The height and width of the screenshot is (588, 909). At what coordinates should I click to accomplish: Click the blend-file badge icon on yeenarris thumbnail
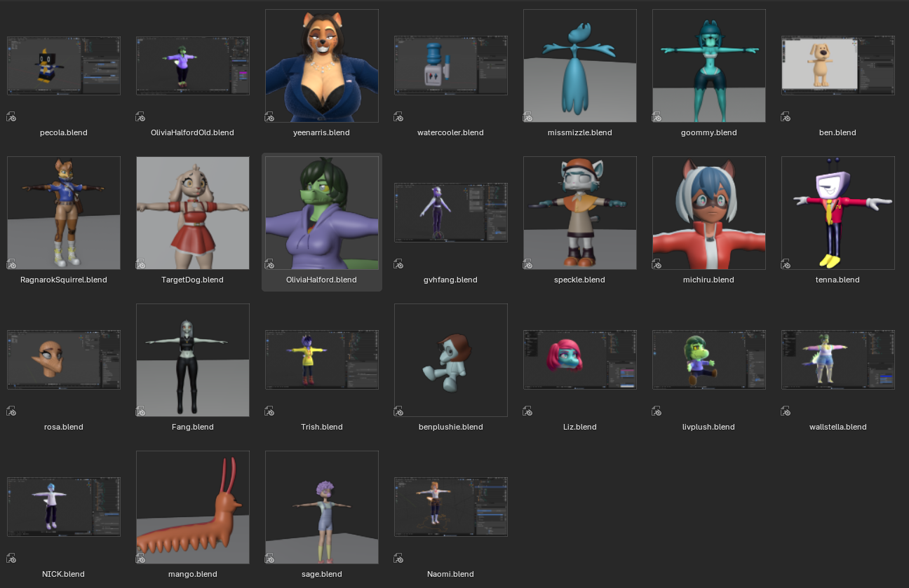(x=269, y=117)
